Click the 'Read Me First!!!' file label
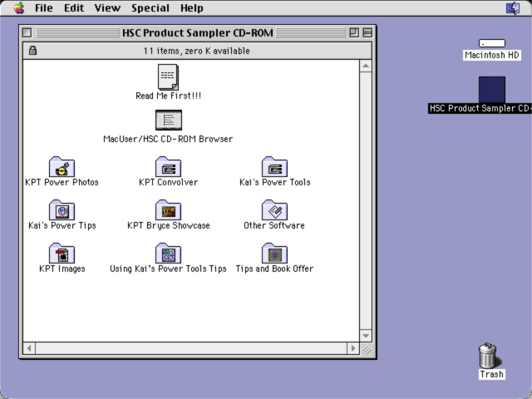The image size is (532, 399). tap(168, 96)
